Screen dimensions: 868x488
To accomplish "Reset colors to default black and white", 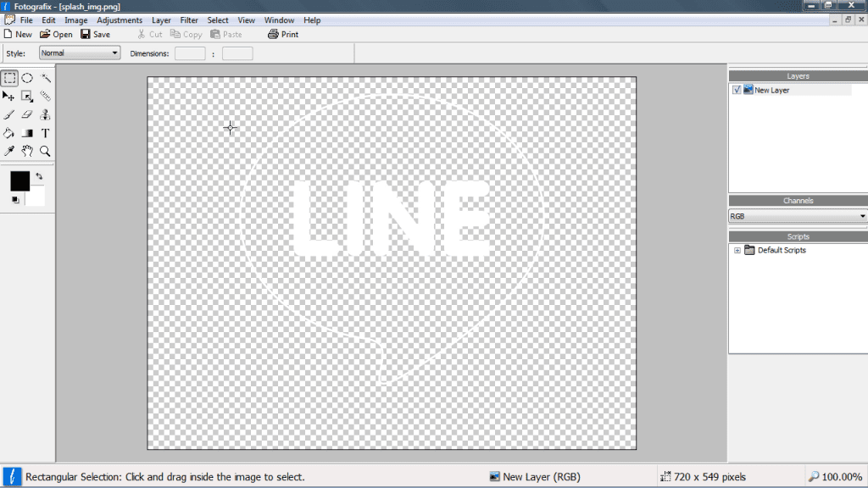I will pos(15,200).
